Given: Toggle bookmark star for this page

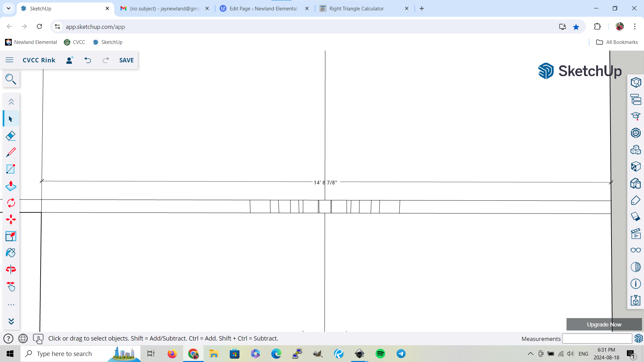Looking at the screenshot, I should [x=576, y=27].
